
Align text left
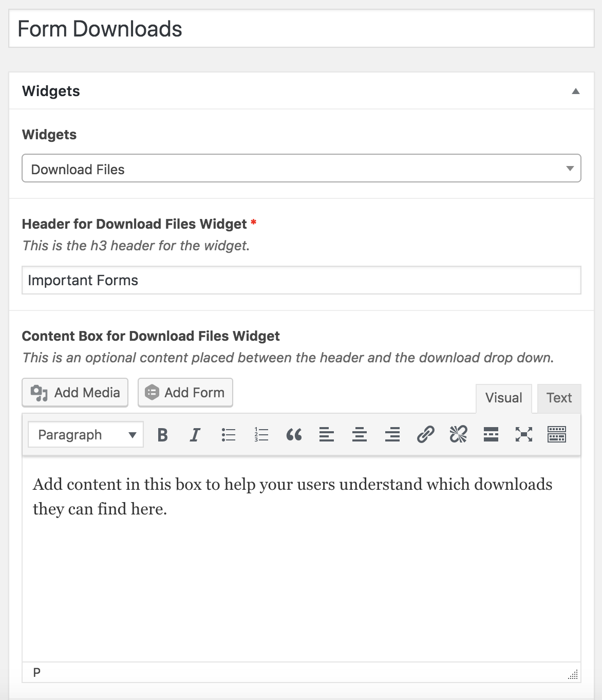pyautogui.click(x=327, y=435)
